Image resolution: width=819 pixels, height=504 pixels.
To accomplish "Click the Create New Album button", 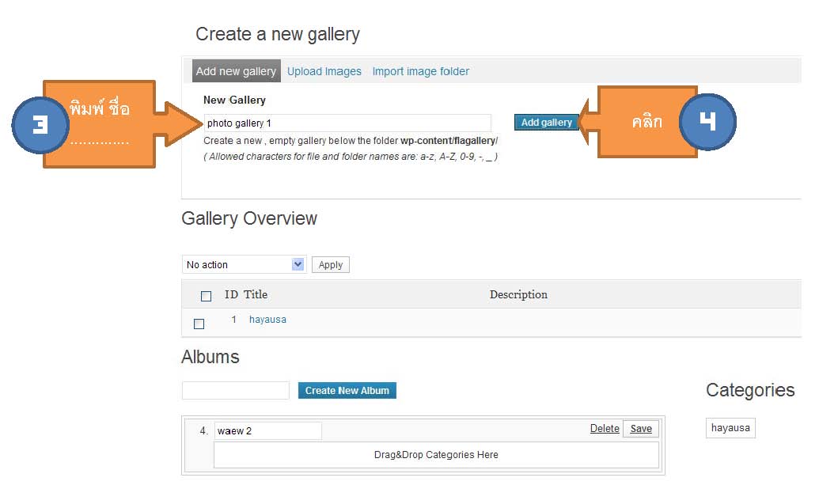I will (x=347, y=391).
